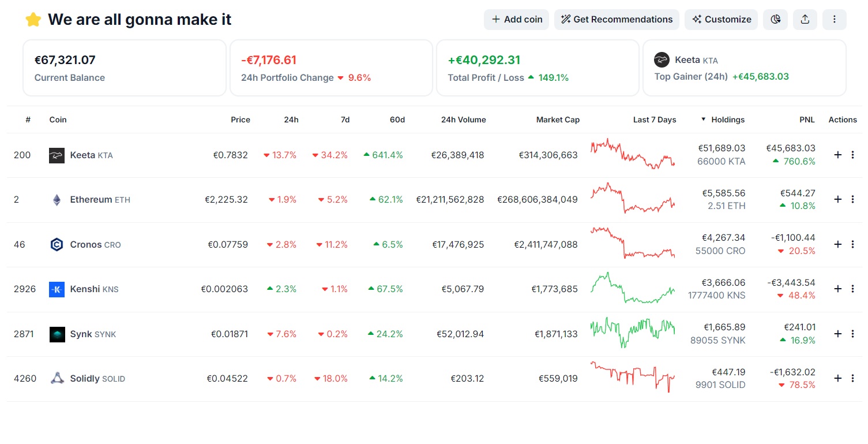Open Keeta row more-actions menu
This screenshot has width=868, height=444.
(853, 155)
